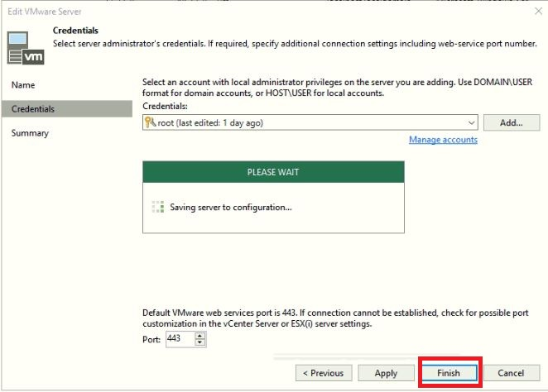Click the PLEASE WAIT banner header

[273, 172]
